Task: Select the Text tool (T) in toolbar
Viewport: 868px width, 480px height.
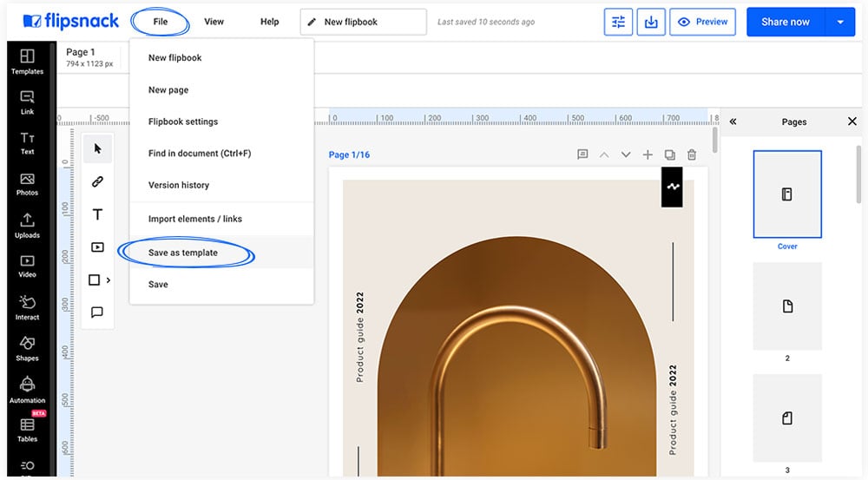Action: (x=97, y=214)
